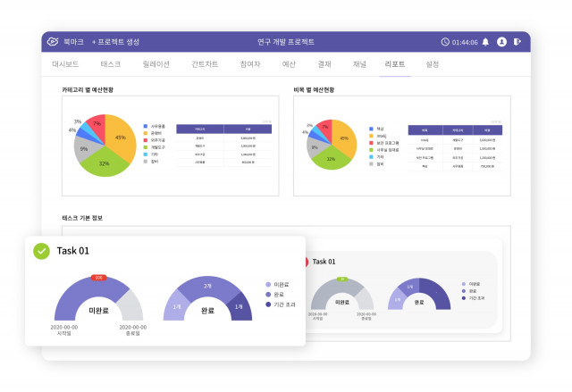The height and width of the screenshot is (392, 572).
Task: Go to the 설정 tab
Action: [433, 65]
